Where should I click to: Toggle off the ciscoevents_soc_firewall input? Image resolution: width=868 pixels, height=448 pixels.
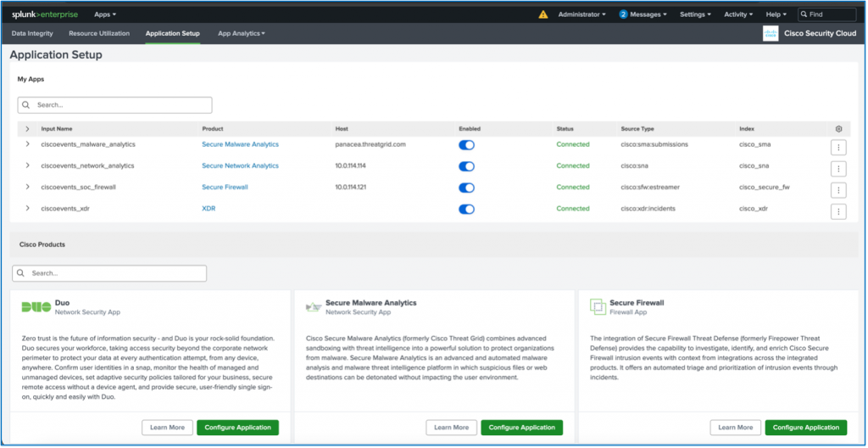tap(466, 188)
